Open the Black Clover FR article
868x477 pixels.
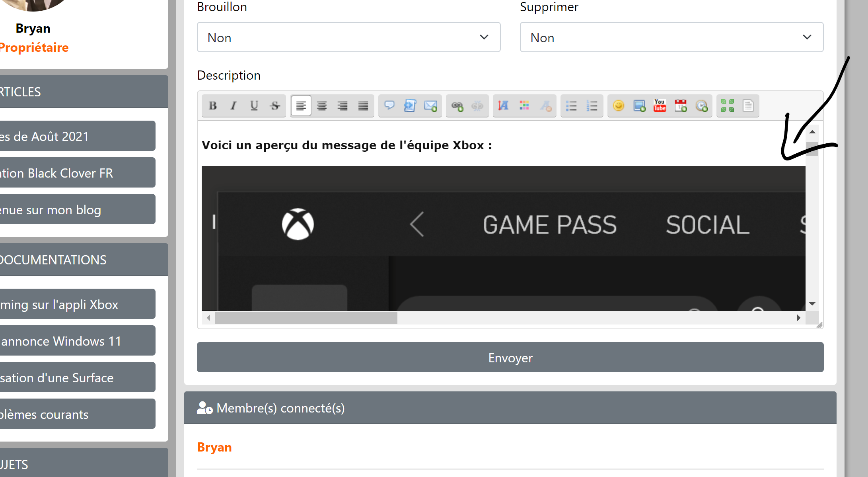(x=78, y=173)
